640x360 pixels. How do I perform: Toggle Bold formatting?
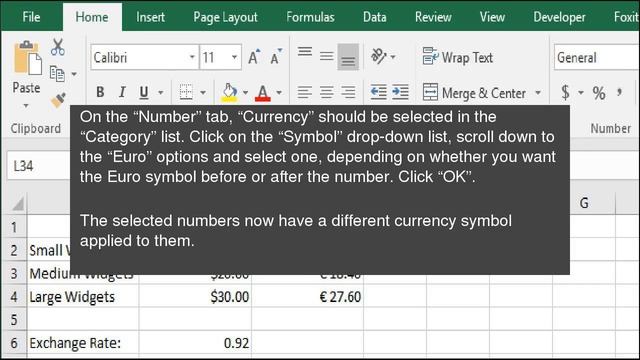pos(100,92)
